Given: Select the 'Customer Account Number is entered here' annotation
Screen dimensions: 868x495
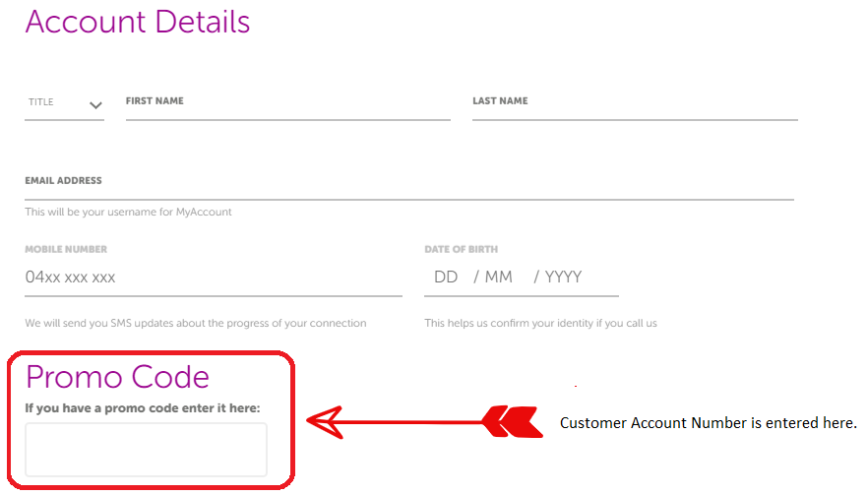Looking at the screenshot, I should pyautogui.click(x=708, y=423).
